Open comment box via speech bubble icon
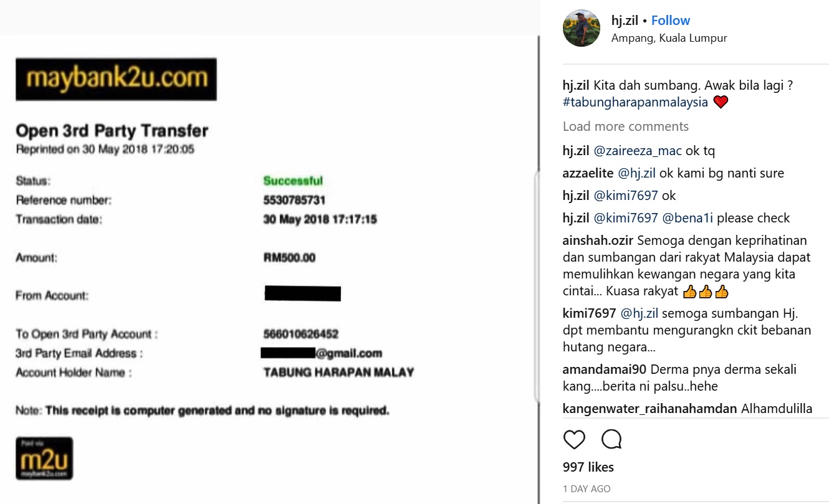Image resolution: width=829 pixels, height=504 pixels. point(611,440)
